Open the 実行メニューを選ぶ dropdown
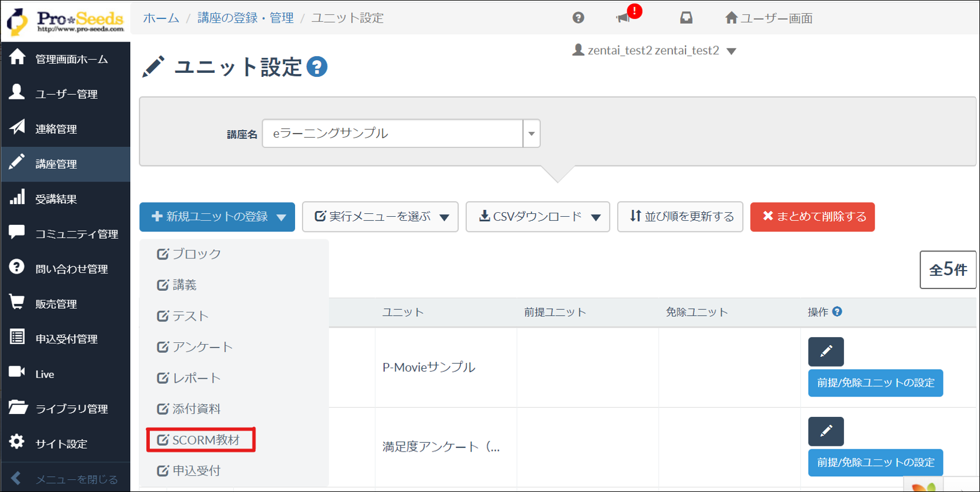Screen dimensions: 980x492 pyautogui.click(x=380, y=217)
